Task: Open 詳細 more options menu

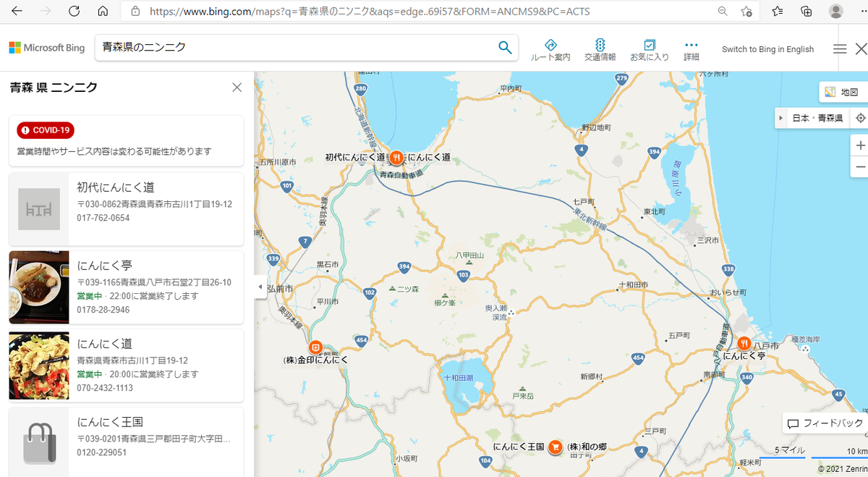Action: pyautogui.click(x=692, y=50)
